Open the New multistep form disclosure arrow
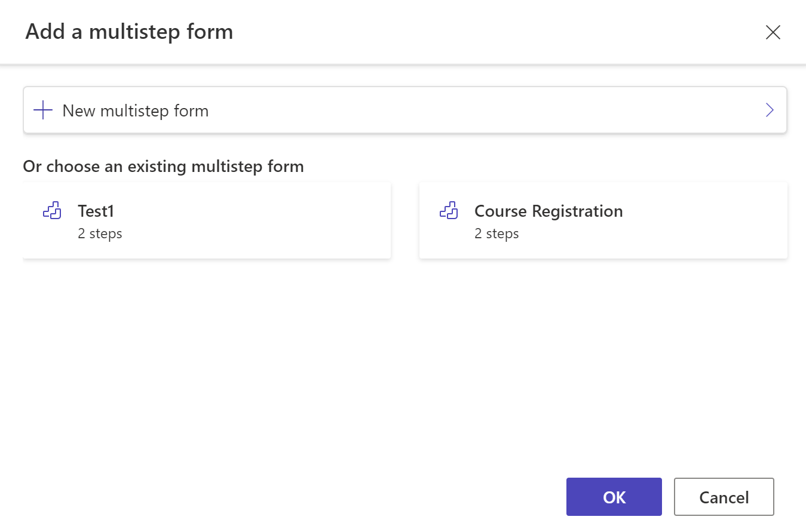The width and height of the screenshot is (806, 532). [x=770, y=110]
